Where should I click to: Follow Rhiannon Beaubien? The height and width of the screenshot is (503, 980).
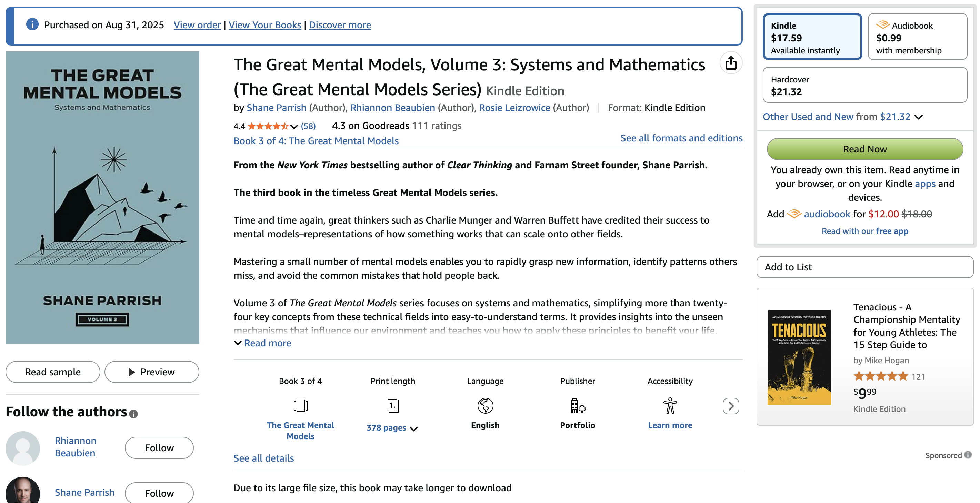tap(159, 448)
